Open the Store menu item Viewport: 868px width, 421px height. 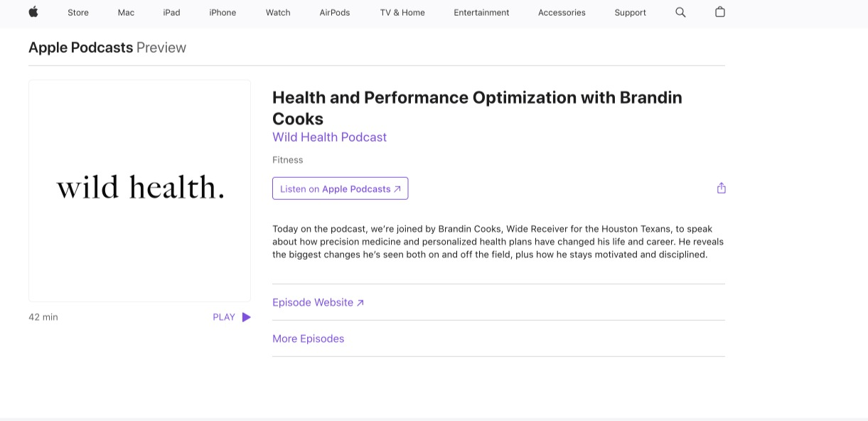[78, 13]
